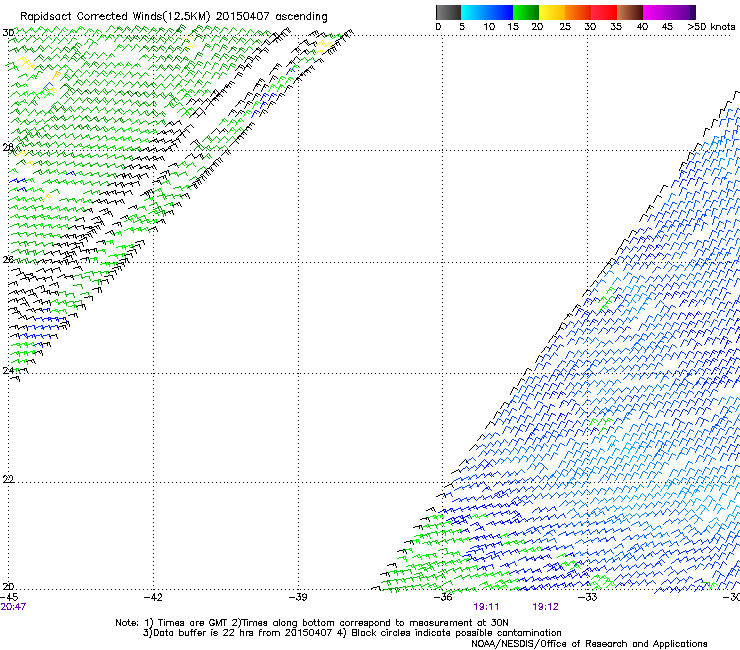This screenshot has height=650, width=740.
Task: Click the latitude label 30
Action: pos(8,33)
